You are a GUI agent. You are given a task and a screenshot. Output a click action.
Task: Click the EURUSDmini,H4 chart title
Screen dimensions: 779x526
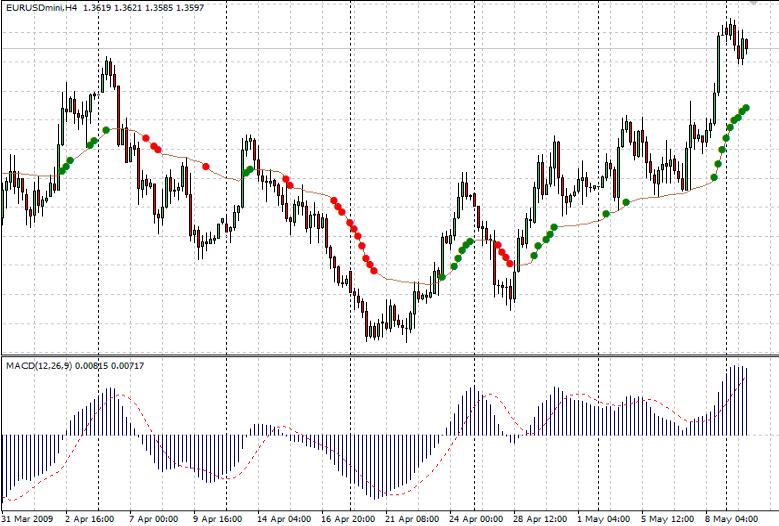(42, 8)
